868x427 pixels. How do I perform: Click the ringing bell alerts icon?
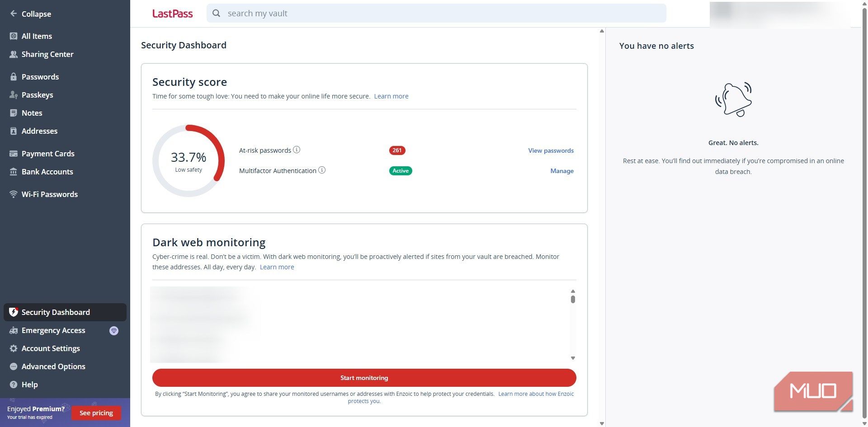pos(733,99)
